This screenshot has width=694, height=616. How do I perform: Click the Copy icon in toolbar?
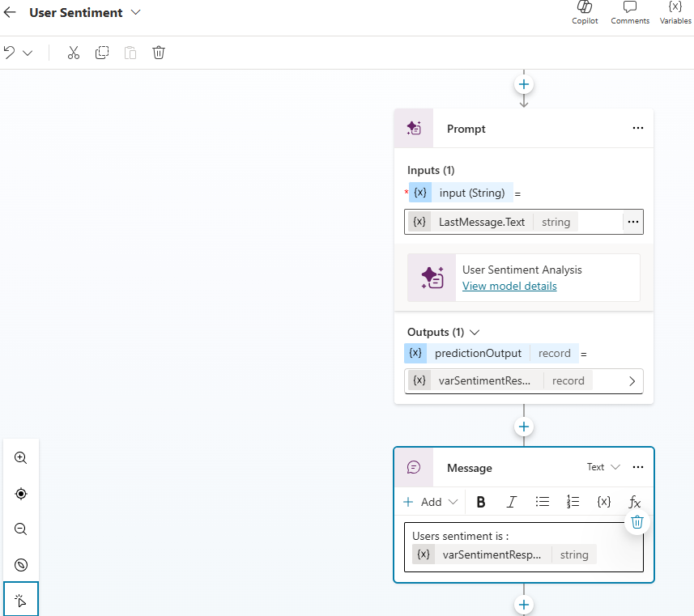102,53
